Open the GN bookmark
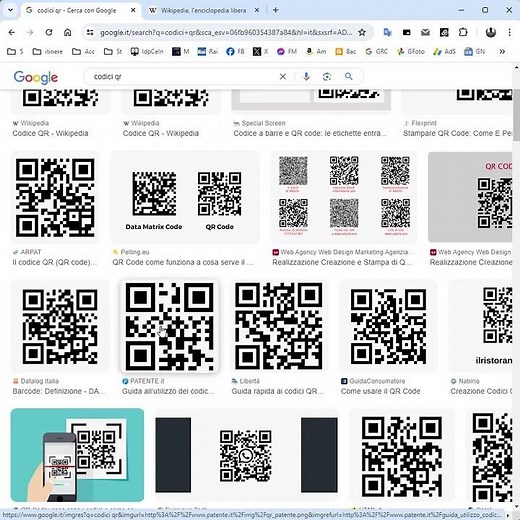The image size is (520, 520). (475, 52)
